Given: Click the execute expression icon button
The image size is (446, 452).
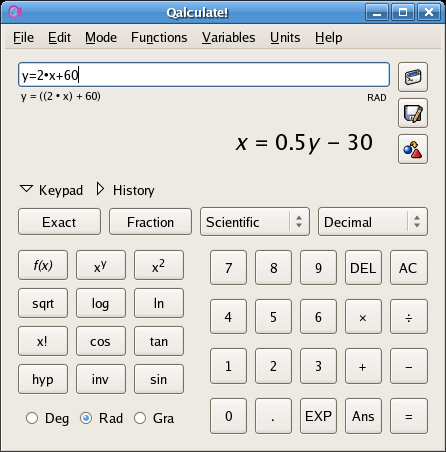Looking at the screenshot, I should 413,77.
